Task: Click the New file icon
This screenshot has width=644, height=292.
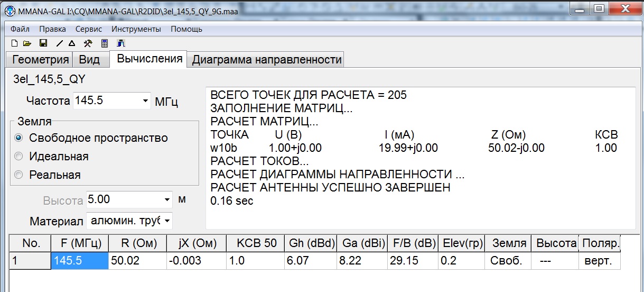Action: [x=14, y=43]
